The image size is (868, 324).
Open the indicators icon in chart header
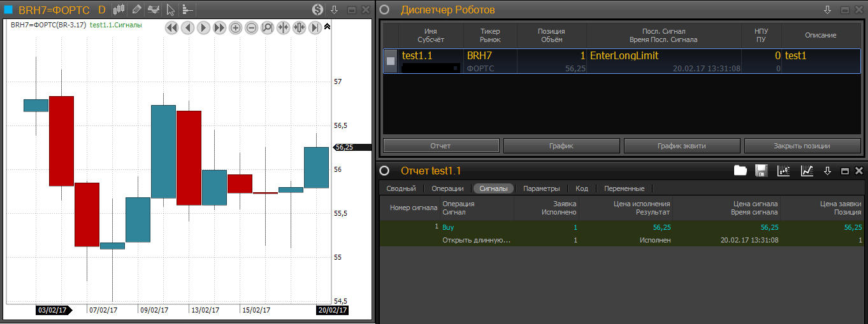[153, 10]
